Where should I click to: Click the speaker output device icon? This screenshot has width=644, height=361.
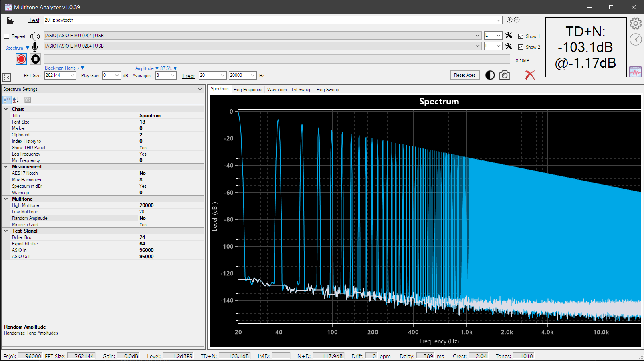(x=35, y=36)
